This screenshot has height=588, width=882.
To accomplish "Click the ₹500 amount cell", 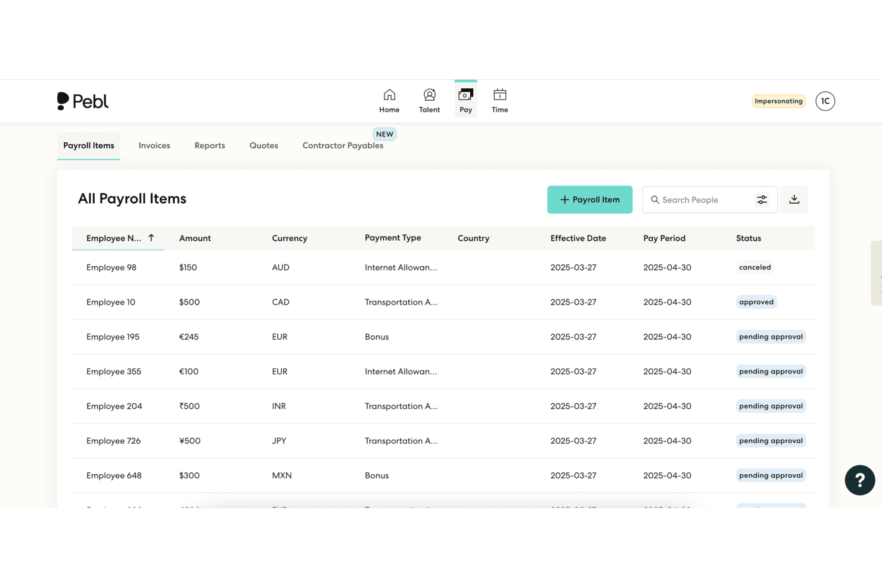I will click(190, 406).
